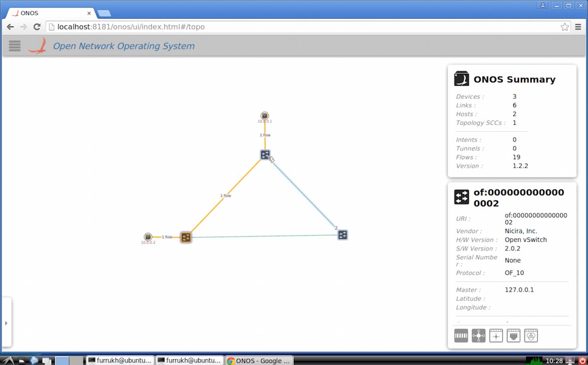Click the H/W Version value Open vSwitch

[526, 240]
